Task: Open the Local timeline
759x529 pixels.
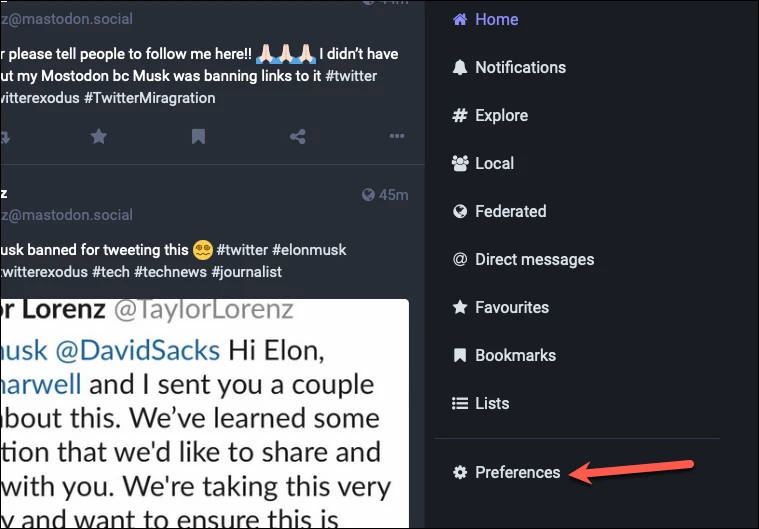Action: tap(483, 163)
